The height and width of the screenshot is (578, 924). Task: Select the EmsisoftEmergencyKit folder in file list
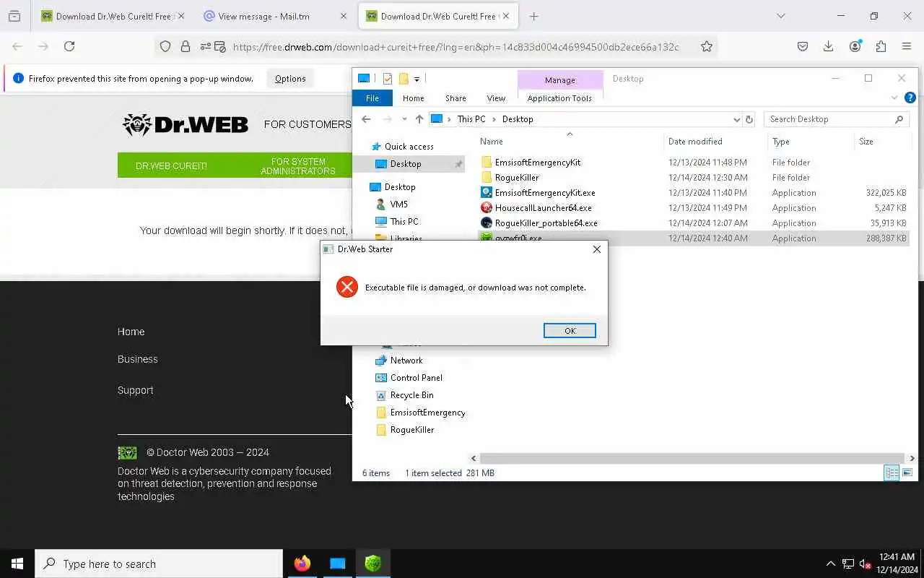click(537, 163)
